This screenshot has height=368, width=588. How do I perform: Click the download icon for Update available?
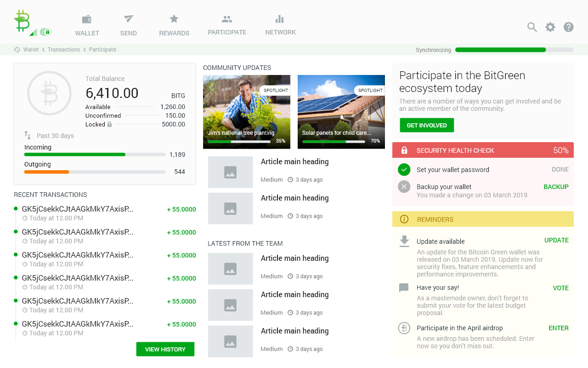point(404,241)
